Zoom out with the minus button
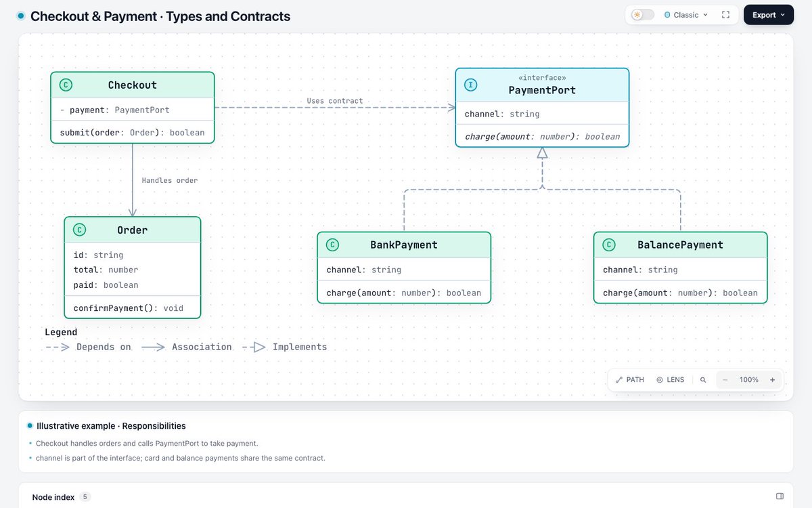 [725, 380]
